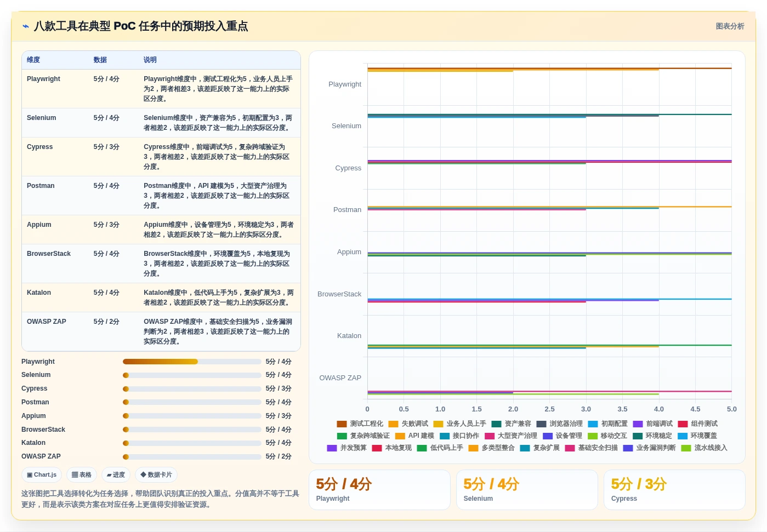767x532 pixels.
Task: Click the lightning icon beside the page title
Action: [x=25, y=26]
